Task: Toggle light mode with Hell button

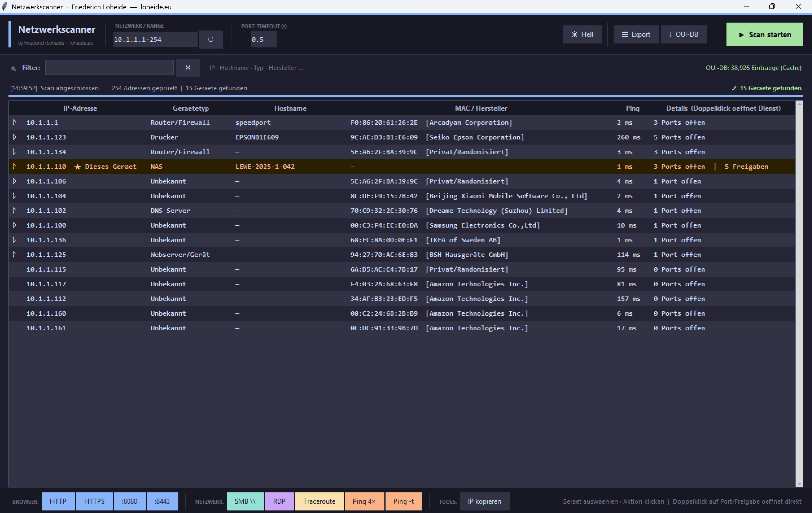Action: pyautogui.click(x=582, y=34)
